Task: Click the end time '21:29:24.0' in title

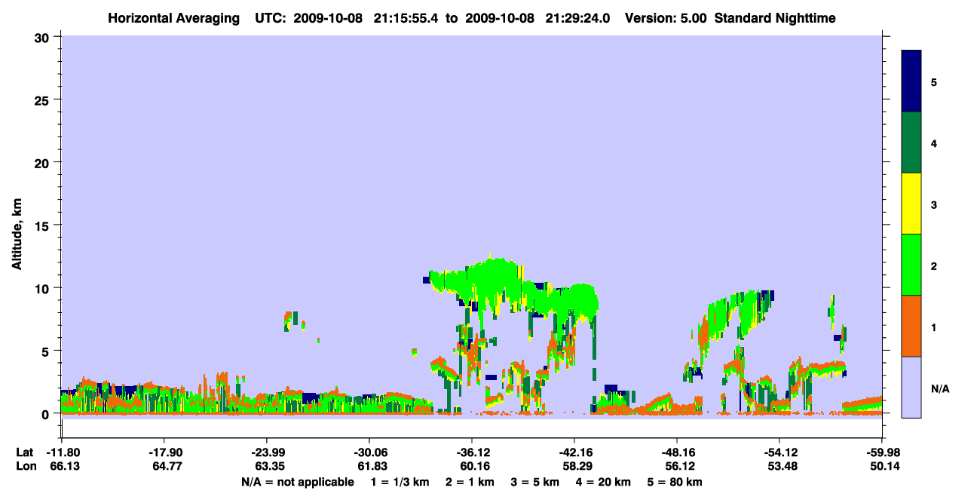Action: point(577,17)
